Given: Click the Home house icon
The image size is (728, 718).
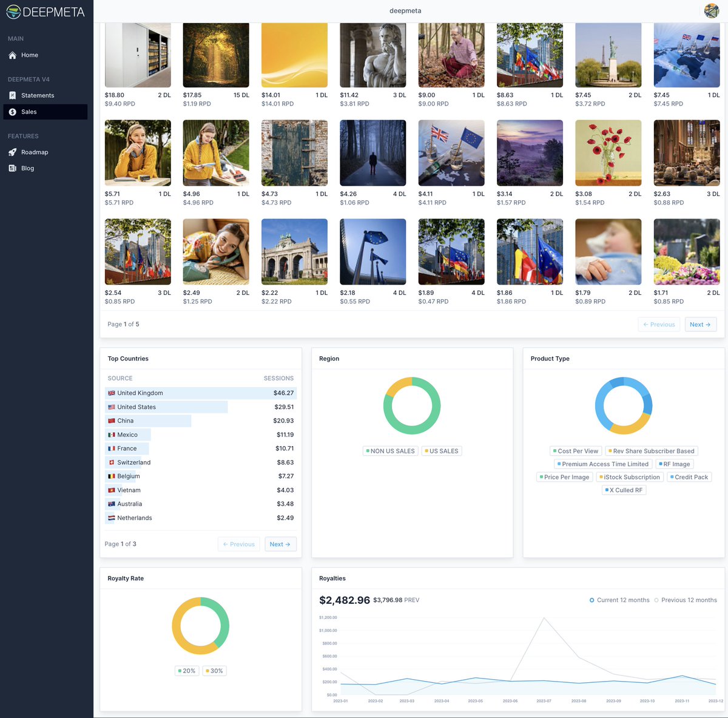Looking at the screenshot, I should pos(13,55).
